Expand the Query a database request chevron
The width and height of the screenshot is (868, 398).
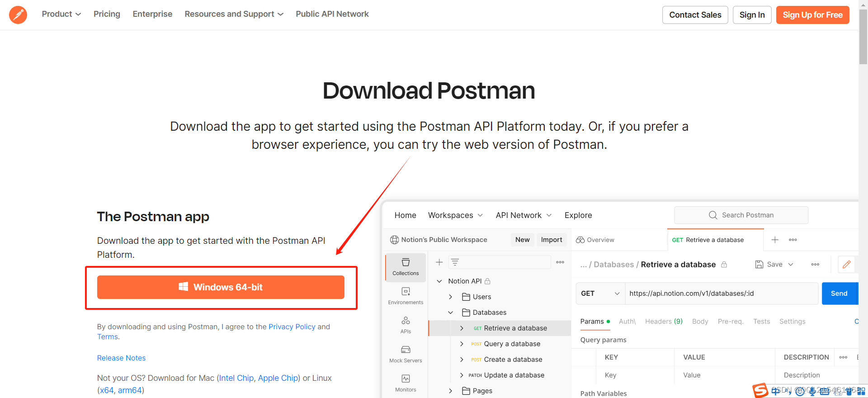[x=462, y=344]
